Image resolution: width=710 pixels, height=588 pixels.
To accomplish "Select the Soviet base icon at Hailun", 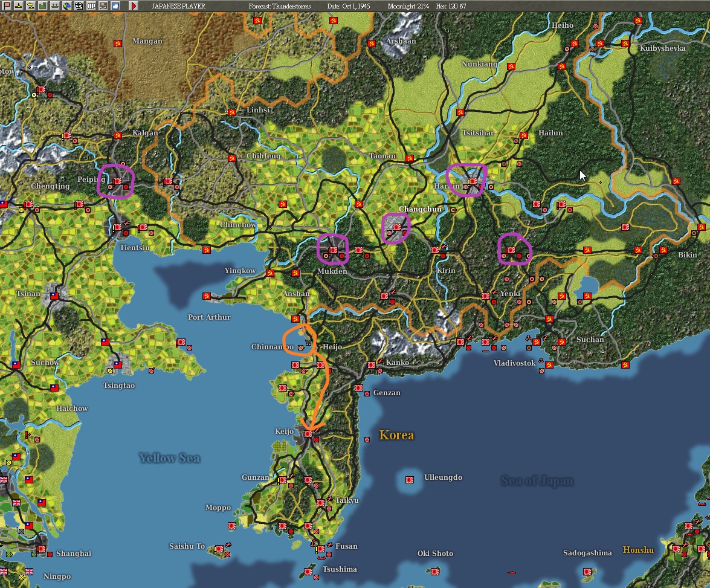I will 524,135.
